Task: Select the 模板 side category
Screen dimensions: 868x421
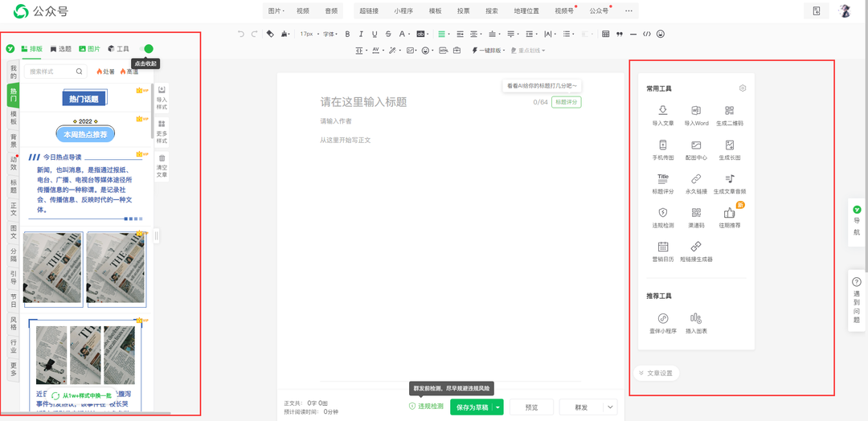Action: [14, 117]
